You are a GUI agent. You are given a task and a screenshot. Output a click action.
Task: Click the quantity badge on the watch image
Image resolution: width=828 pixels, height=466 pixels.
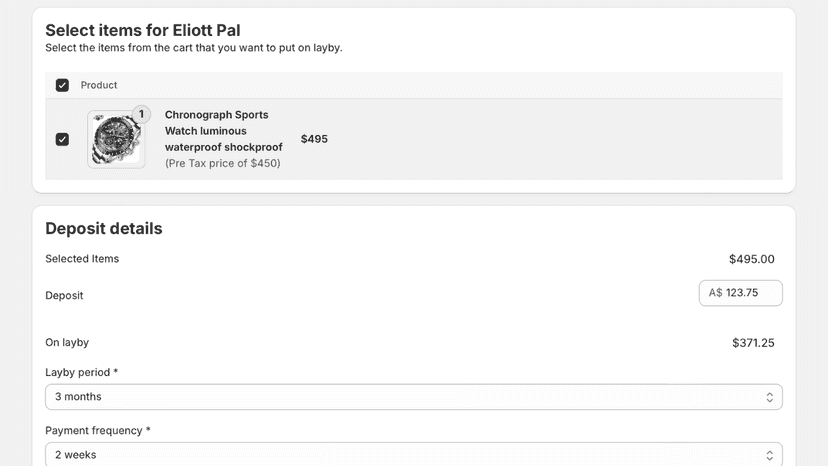(x=142, y=114)
